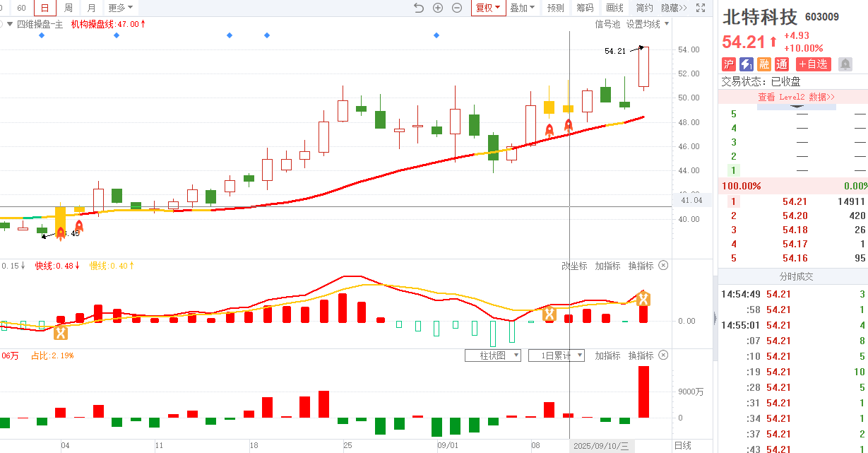Select bid row 1 with volume 14911
868x453 pixels.
pyautogui.click(x=793, y=201)
